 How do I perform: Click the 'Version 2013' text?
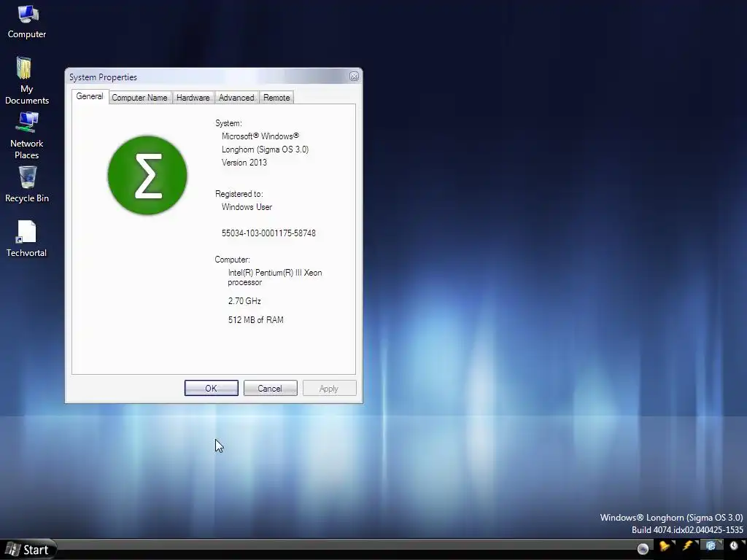point(244,163)
